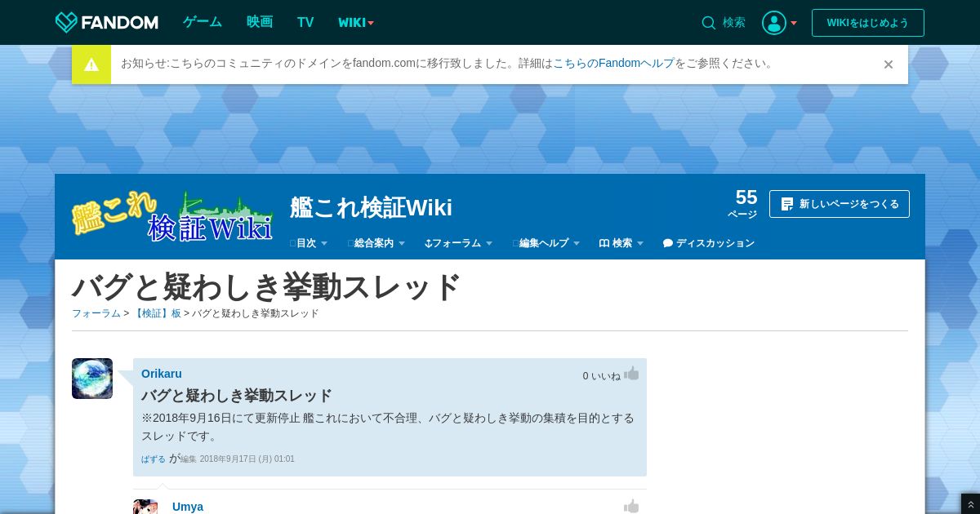Image resolution: width=980 pixels, height=514 pixels.
Task: Click WIKIをはじめよう button
Action: (x=868, y=23)
